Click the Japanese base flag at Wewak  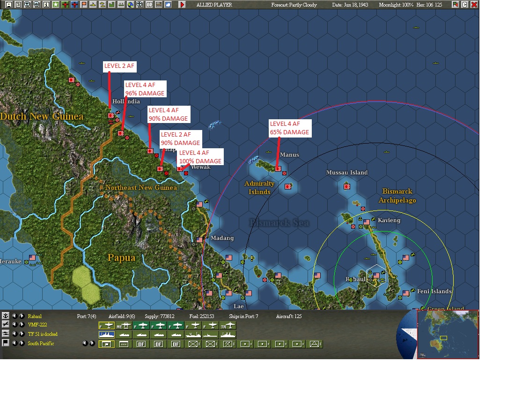[x=180, y=169]
